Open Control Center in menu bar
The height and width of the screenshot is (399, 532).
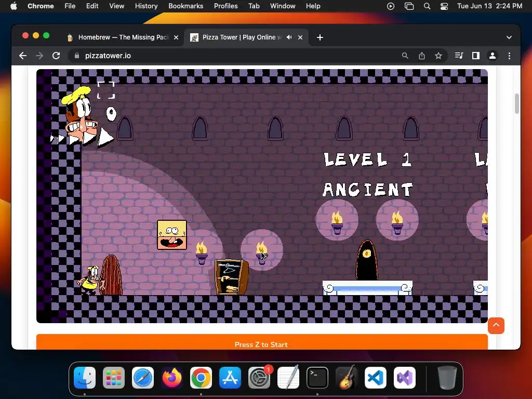coord(444,6)
